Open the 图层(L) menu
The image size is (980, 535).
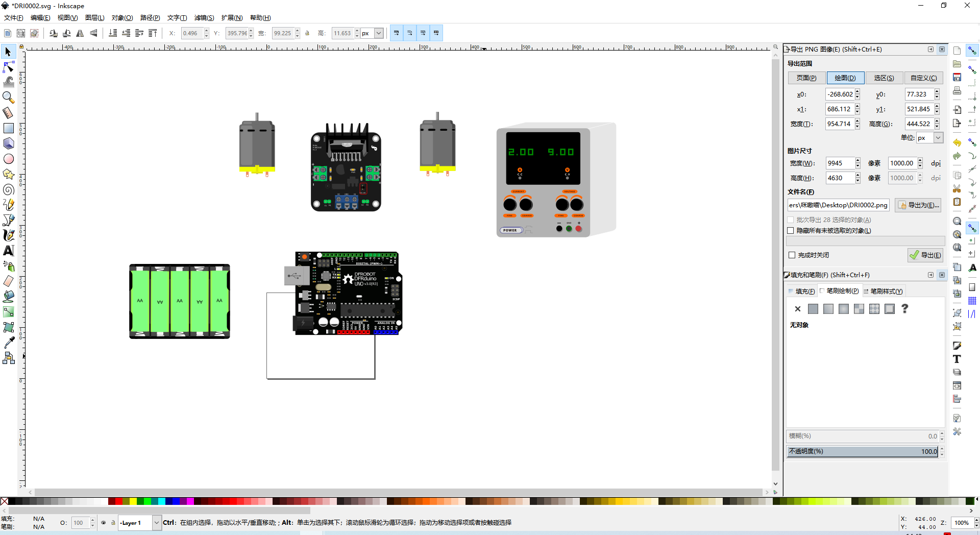click(95, 18)
